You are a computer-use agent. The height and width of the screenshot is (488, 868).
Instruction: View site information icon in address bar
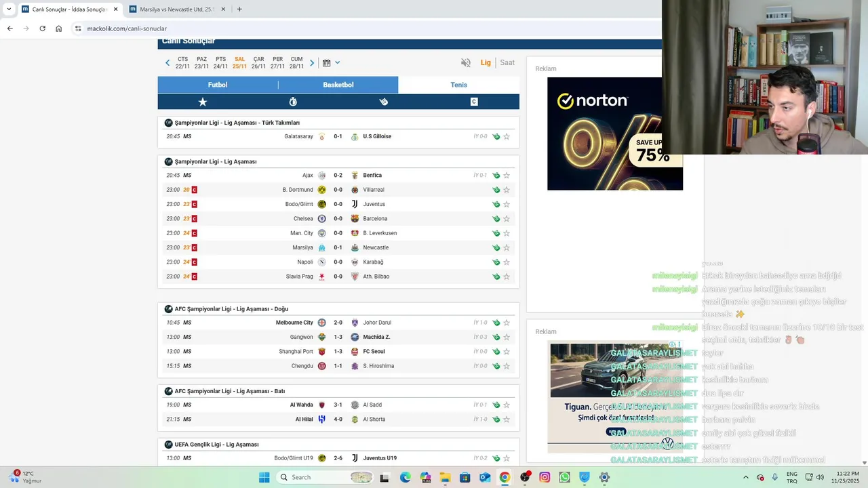(78, 28)
